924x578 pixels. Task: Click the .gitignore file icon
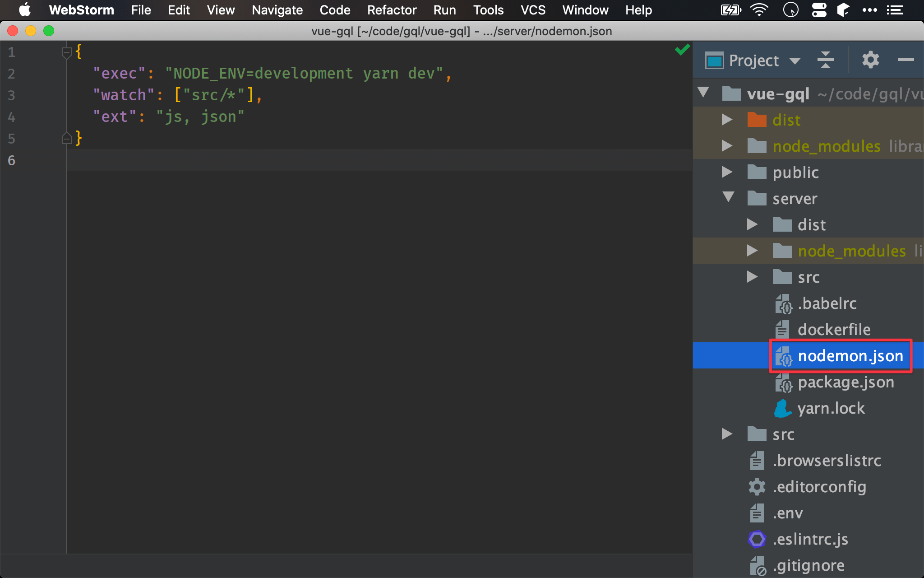click(x=758, y=566)
